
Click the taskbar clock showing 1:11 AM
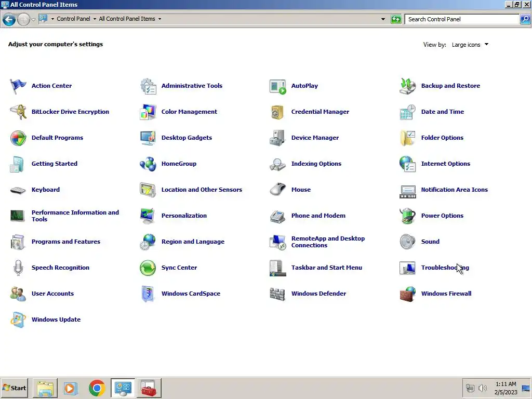click(x=506, y=388)
